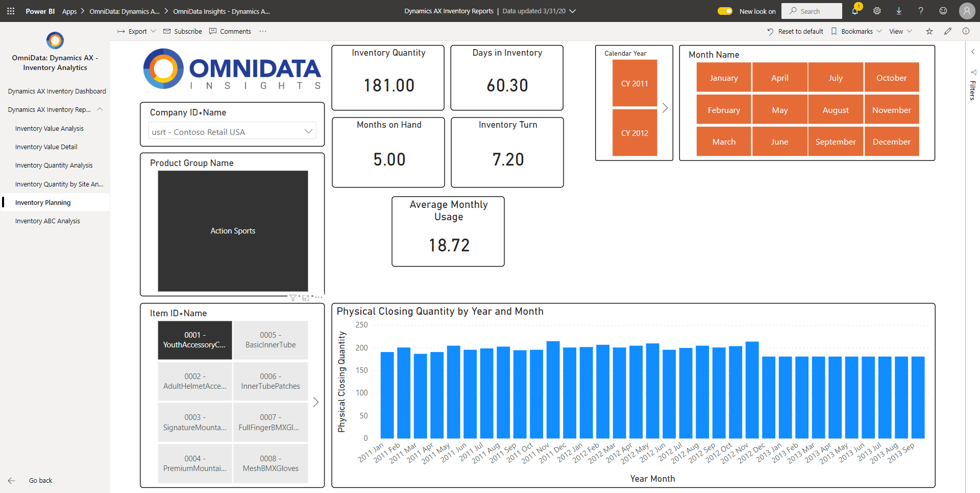
Task: Click the Average Monthly Usage card
Action: (448, 231)
